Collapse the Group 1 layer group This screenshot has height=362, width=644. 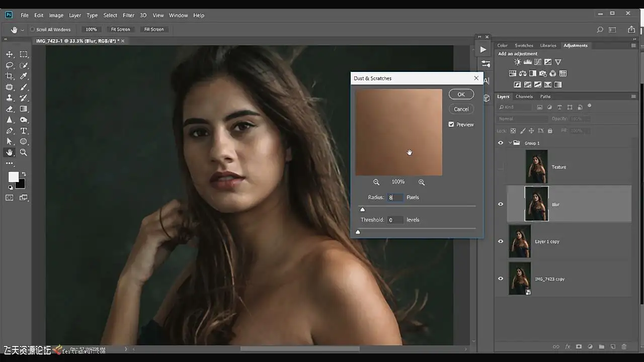510,143
